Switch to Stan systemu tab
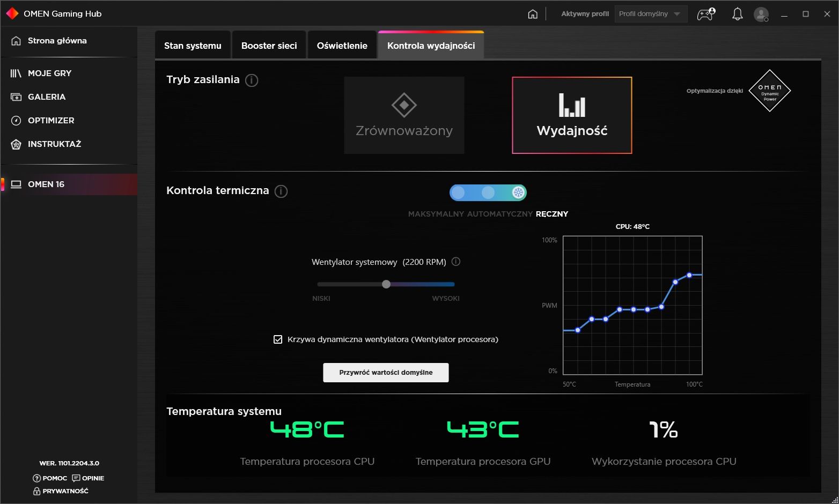Screen dimensions: 839x504 (x=193, y=46)
